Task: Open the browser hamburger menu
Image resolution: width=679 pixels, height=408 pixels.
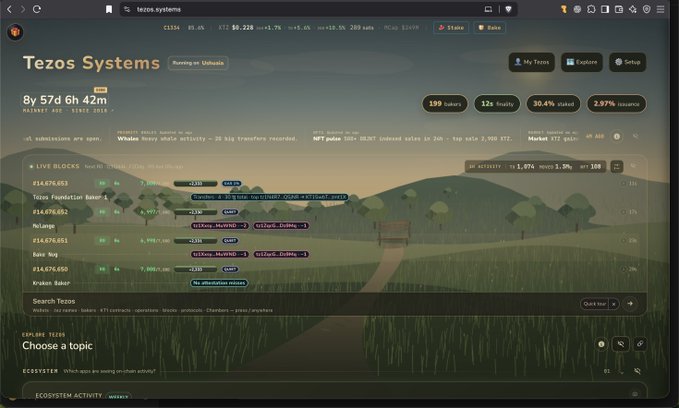Action: (660, 9)
